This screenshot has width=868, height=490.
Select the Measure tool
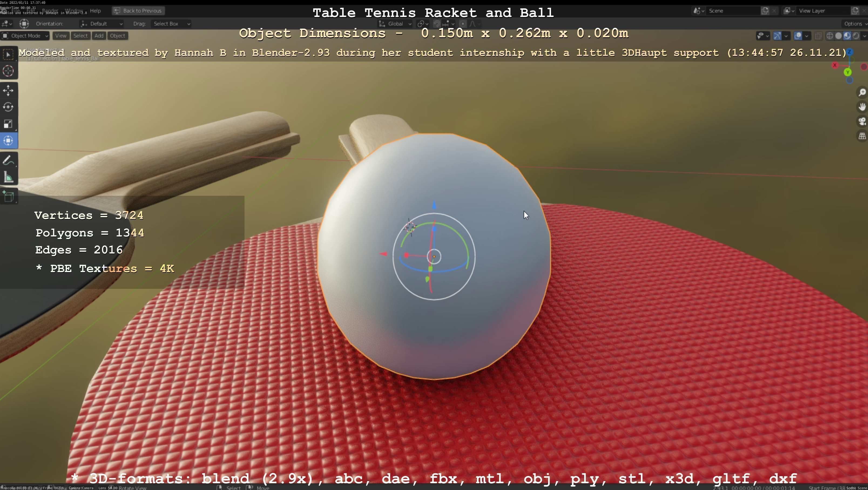(x=8, y=177)
